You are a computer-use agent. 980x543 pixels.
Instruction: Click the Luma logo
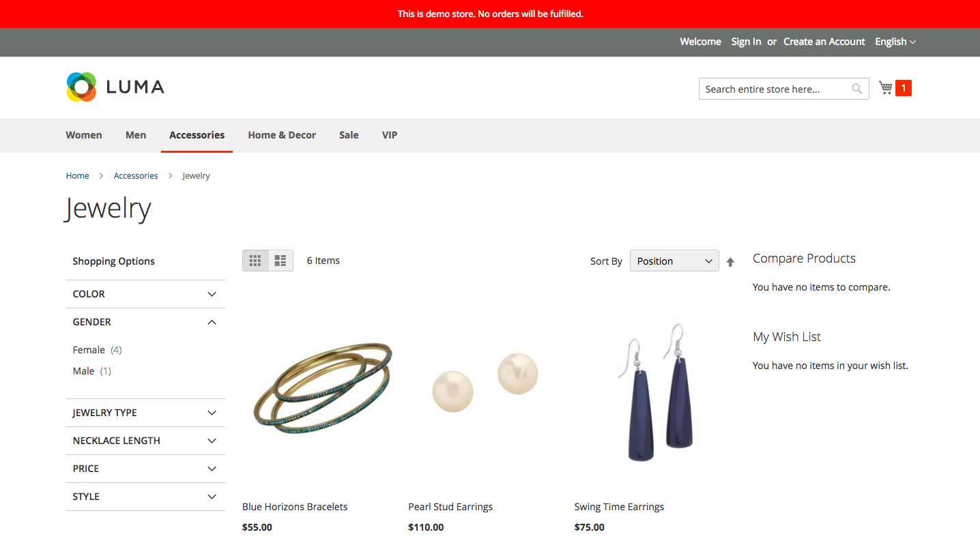point(115,87)
